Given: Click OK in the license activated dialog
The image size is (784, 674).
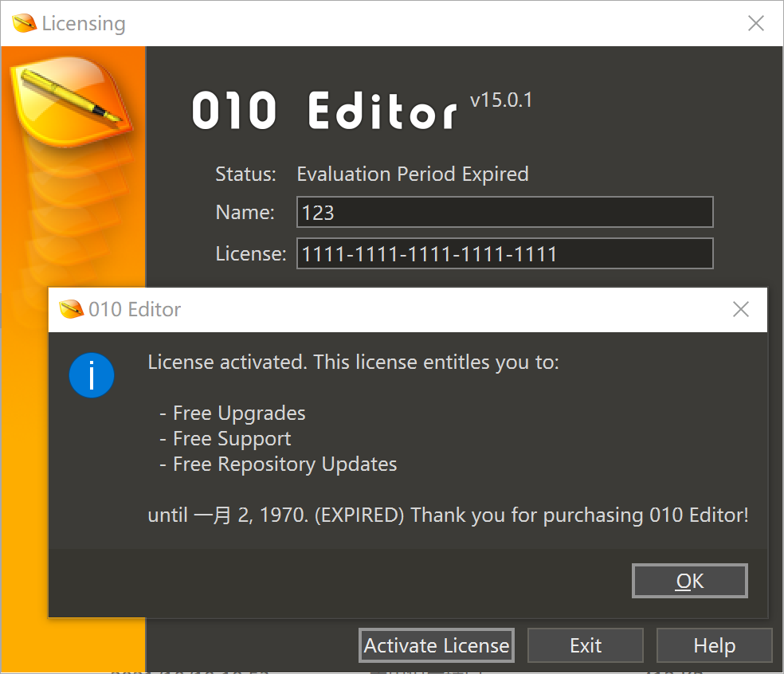Looking at the screenshot, I should pyautogui.click(x=689, y=581).
